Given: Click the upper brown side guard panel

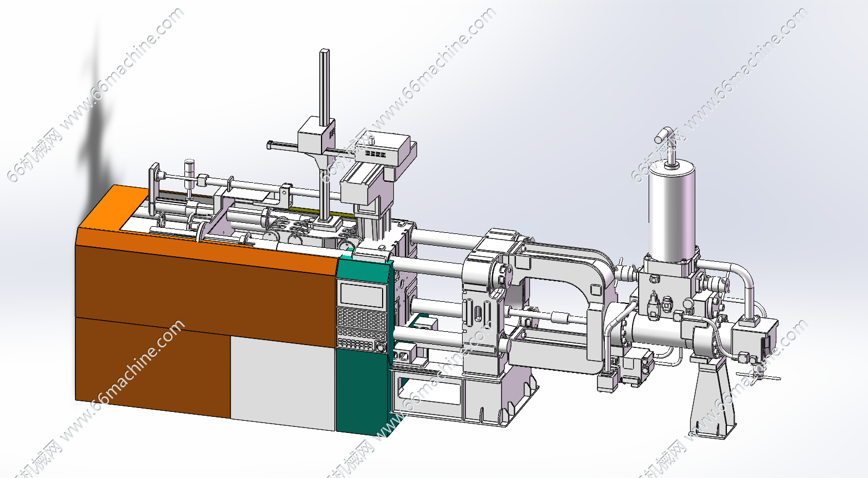Looking at the screenshot, I should pos(205,295).
